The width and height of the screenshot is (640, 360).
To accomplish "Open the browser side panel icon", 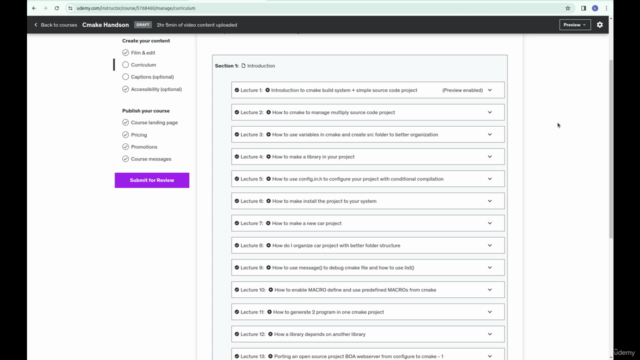I will [x=583, y=8].
